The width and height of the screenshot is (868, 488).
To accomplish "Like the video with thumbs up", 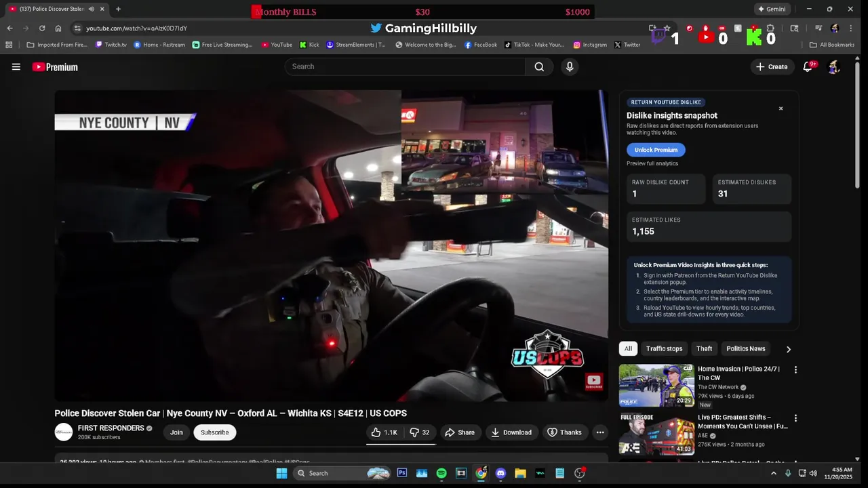I will [x=384, y=432].
